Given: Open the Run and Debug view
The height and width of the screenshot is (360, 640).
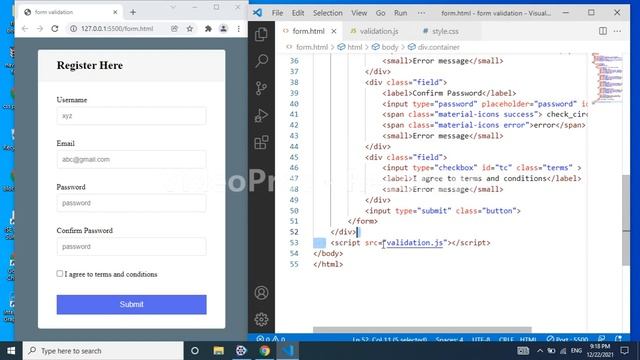Looking at the screenshot, I should (261, 116).
